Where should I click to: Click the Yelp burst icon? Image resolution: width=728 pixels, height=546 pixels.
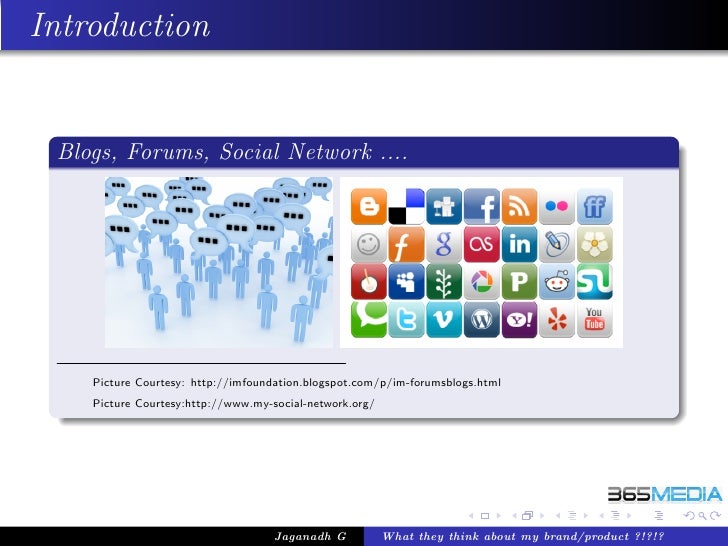tap(557, 319)
